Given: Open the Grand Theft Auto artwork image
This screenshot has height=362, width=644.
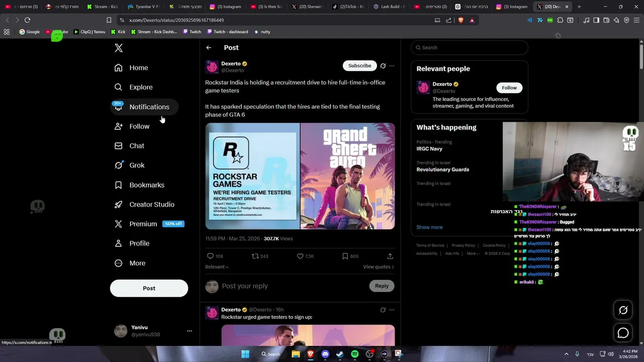Looking at the screenshot, I should click(348, 176).
